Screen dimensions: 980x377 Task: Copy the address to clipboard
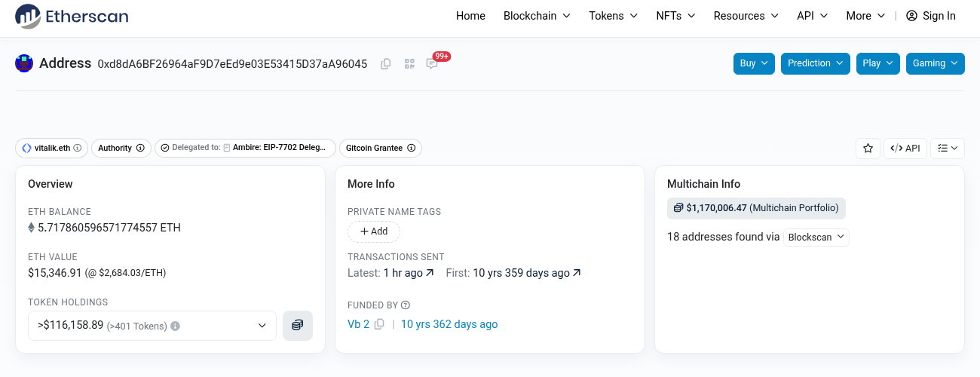pos(386,64)
